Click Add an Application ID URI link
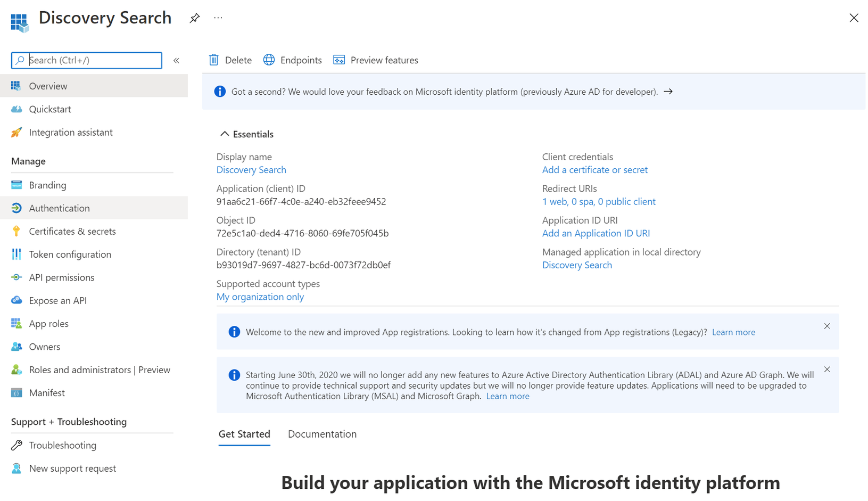Screen dimensions: 868x501 pos(596,233)
